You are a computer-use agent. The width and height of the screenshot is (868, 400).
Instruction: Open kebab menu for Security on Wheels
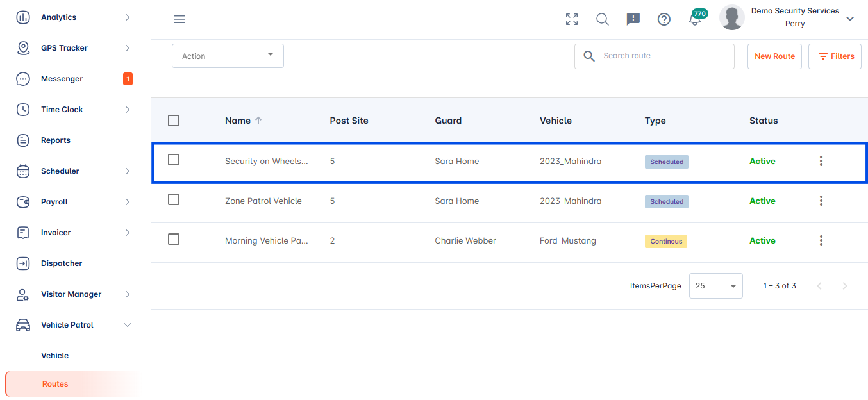821,161
